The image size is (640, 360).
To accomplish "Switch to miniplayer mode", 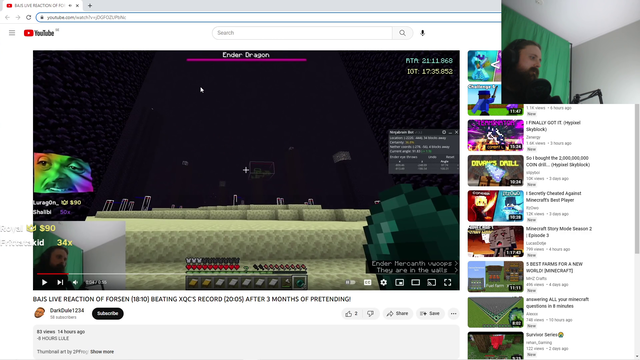I will [400, 282].
